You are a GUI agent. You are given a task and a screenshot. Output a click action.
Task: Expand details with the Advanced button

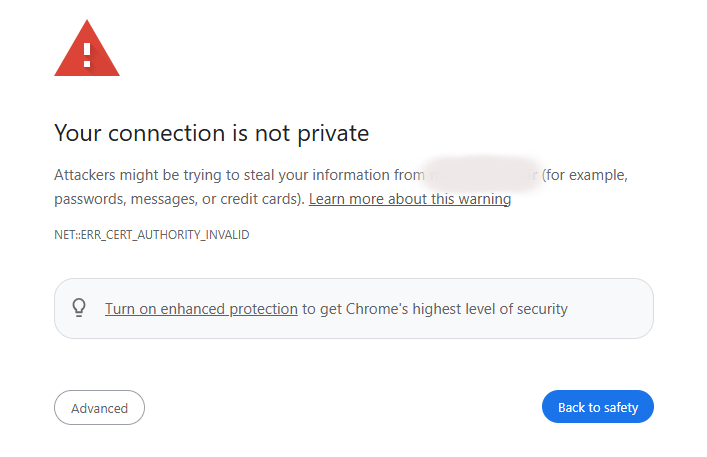tap(99, 407)
